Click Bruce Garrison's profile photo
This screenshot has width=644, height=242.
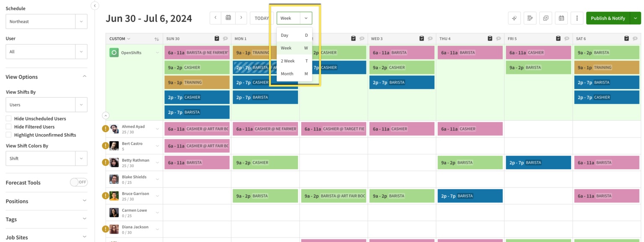[x=114, y=196]
